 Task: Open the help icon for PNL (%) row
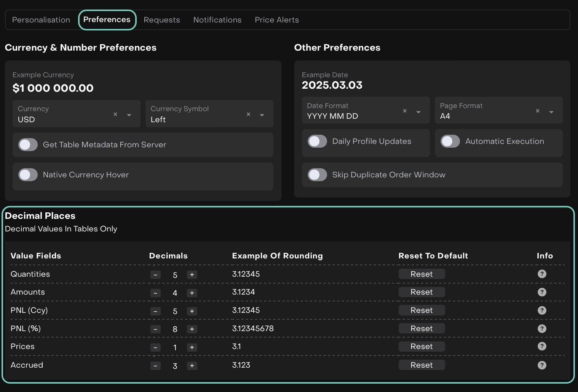click(x=542, y=328)
